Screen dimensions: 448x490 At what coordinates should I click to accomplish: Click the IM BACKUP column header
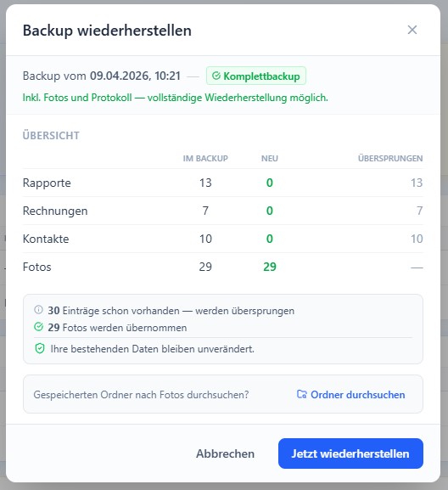pyautogui.click(x=205, y=159)
